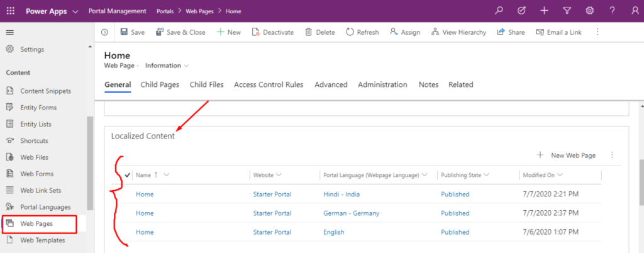Switch to the General tab
The width and height of the screenshot is (644, 253).
(118, 84)
